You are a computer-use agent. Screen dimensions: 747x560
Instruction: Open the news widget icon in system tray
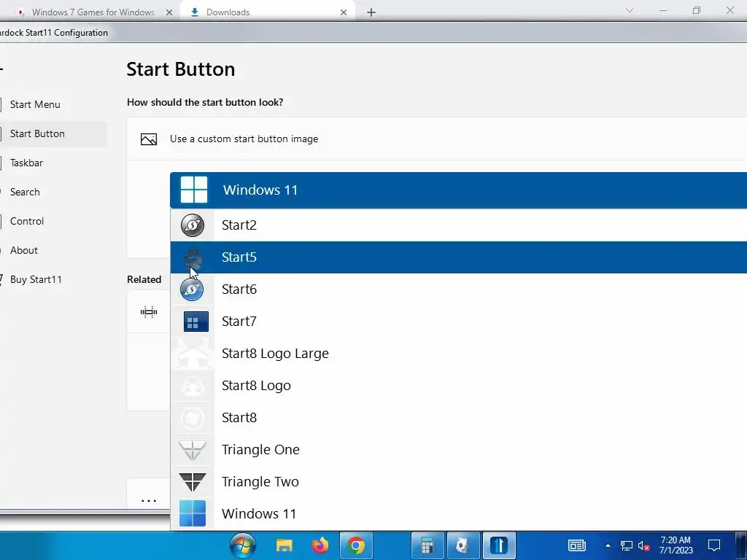point(576,545)
